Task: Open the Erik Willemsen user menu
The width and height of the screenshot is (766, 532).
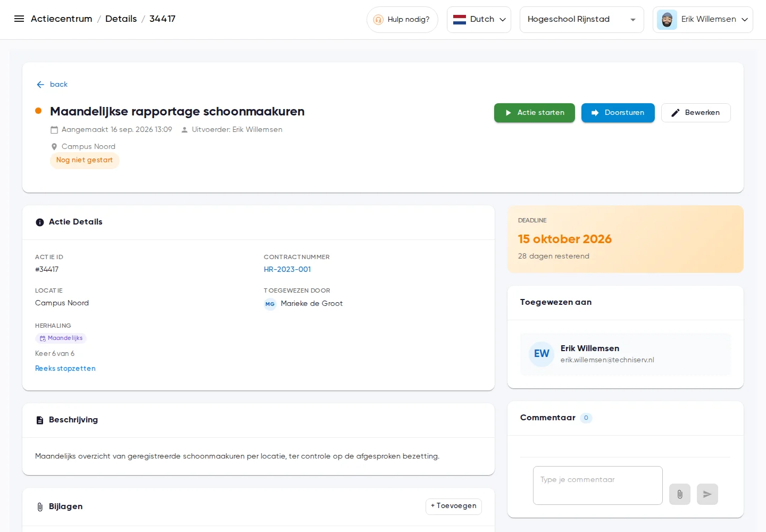Action: tap(703, 20)
